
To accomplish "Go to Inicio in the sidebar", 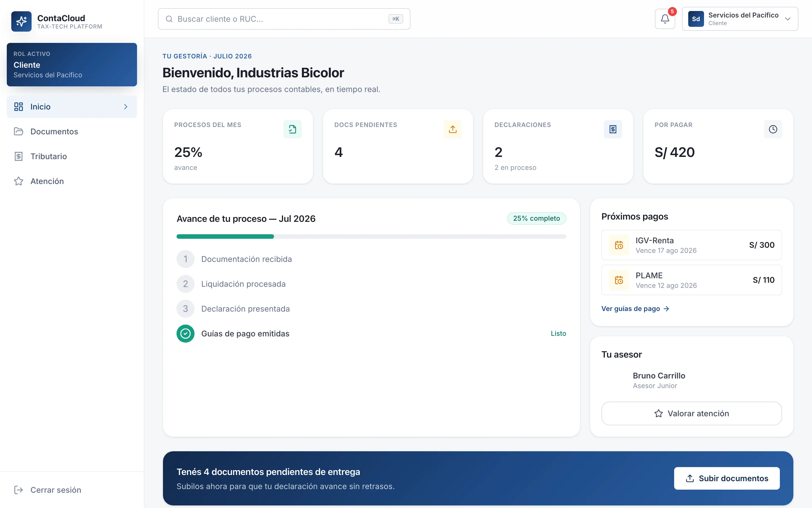I will tap(72, 107).
